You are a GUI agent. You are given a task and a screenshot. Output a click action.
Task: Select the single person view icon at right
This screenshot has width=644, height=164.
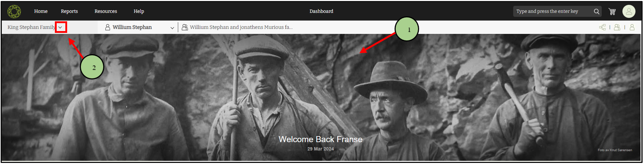632,27
